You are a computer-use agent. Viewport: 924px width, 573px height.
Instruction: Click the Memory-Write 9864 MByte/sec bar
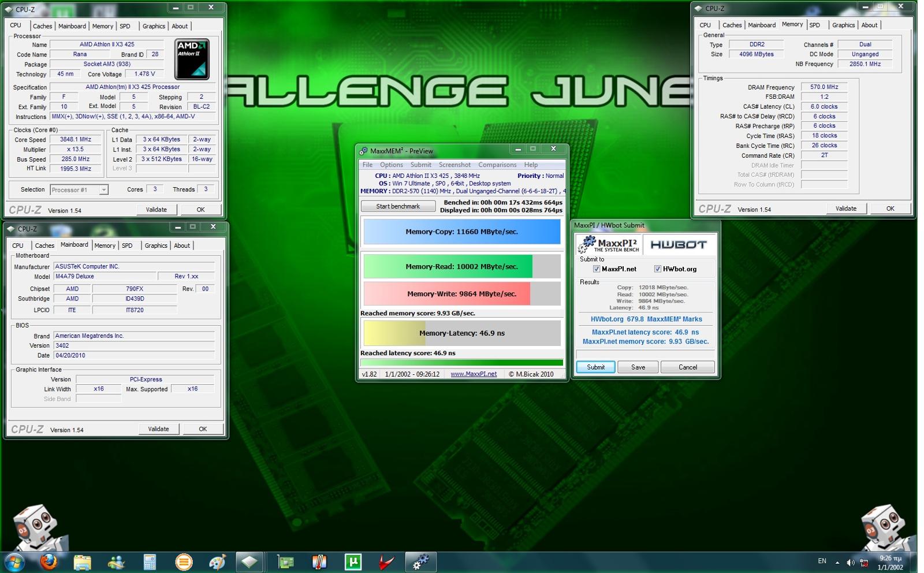[x=461, y=293]
